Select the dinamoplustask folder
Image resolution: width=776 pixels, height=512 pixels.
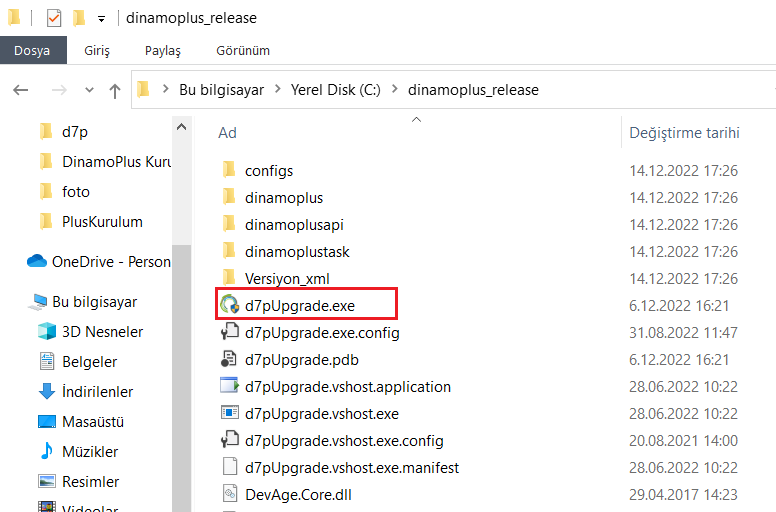tap(297, 252)
